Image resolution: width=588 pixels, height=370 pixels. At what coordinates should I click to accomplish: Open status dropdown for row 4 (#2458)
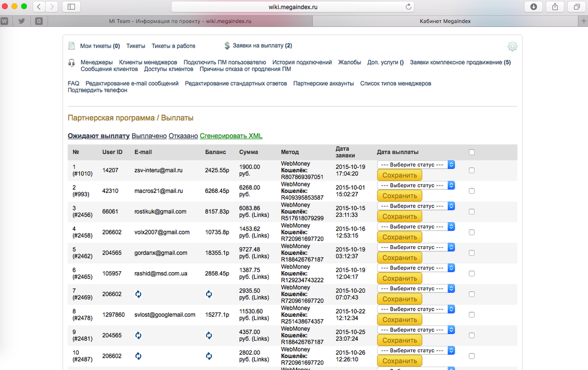click(x=416, y=227)
